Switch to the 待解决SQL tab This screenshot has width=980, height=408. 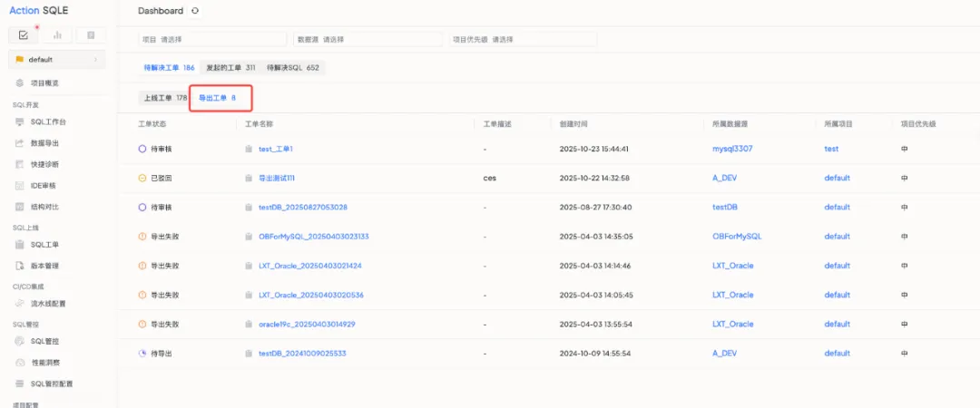[x=292, y=68]
